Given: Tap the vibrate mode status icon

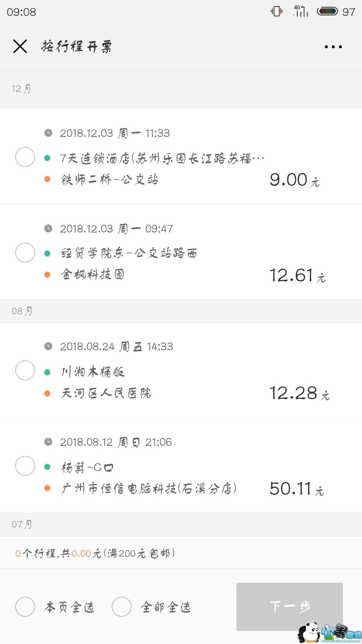Looking at the screenshot, I should [x=277, y=12].
